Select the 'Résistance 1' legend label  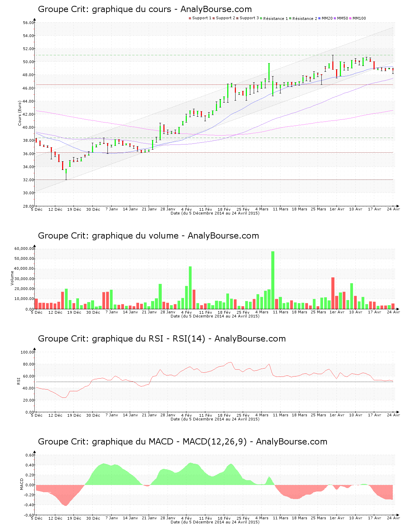point(276,19)
